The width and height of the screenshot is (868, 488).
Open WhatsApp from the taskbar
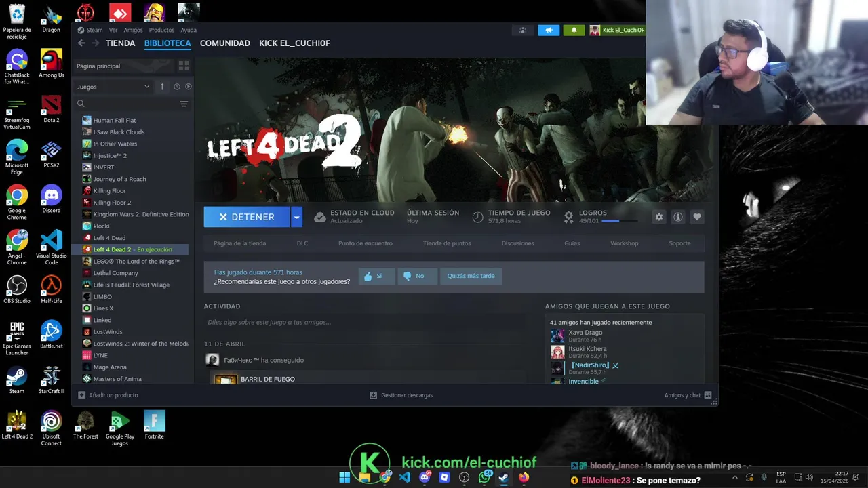tap(484, 477)
